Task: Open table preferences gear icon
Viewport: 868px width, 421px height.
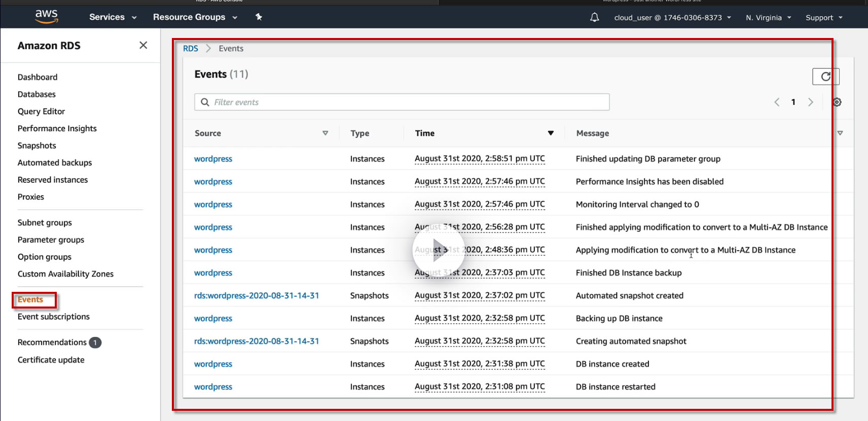Action: pyautogui.click(x=837, y=102)
